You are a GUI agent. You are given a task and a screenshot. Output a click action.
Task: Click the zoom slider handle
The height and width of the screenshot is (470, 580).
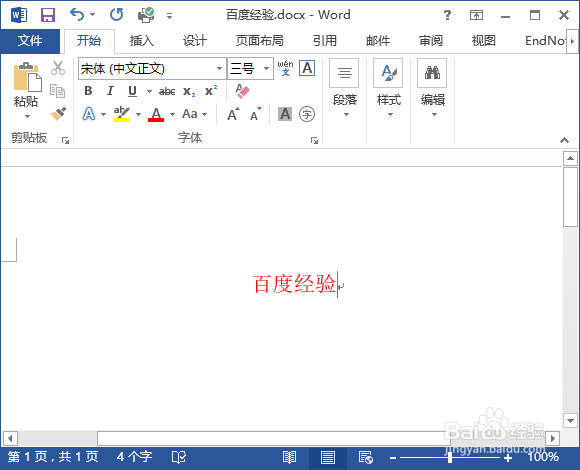(x=450, y=458)
